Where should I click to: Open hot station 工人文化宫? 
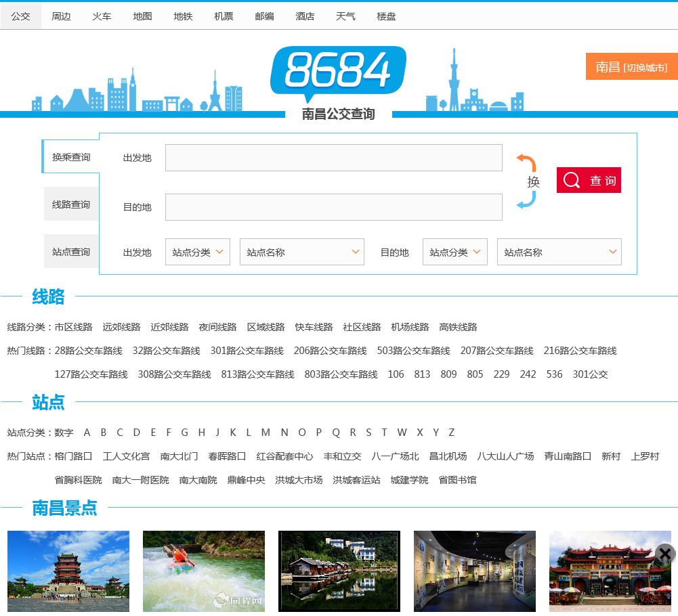tap(126, 456)
